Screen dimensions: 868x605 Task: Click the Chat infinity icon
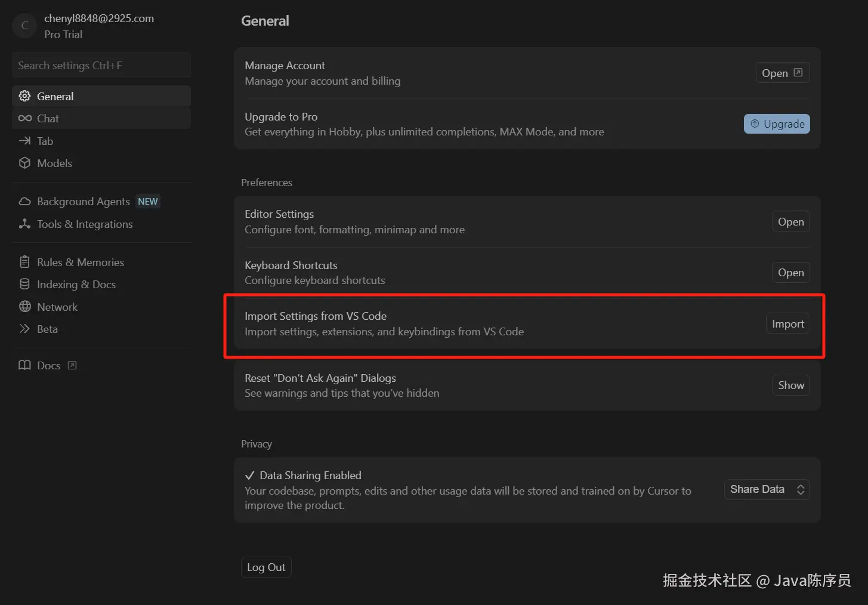pos(24,118)
